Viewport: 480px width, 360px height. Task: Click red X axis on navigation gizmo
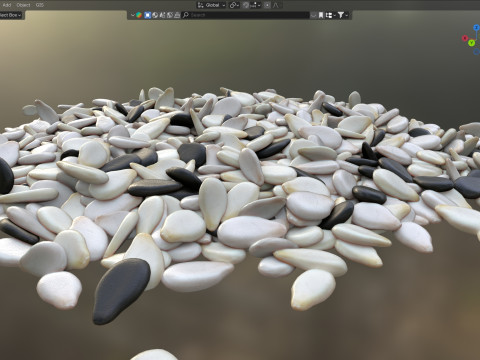point(465,38)
